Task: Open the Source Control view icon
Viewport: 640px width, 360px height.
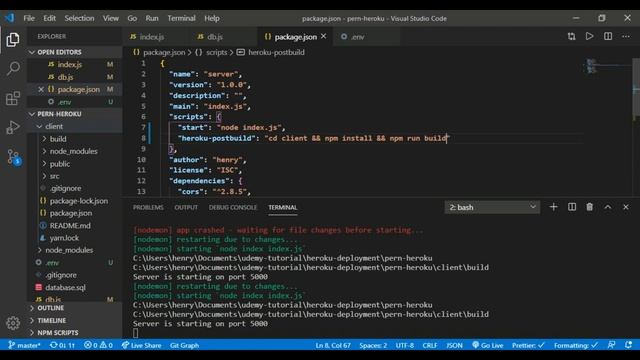Action: pos(13,157)
